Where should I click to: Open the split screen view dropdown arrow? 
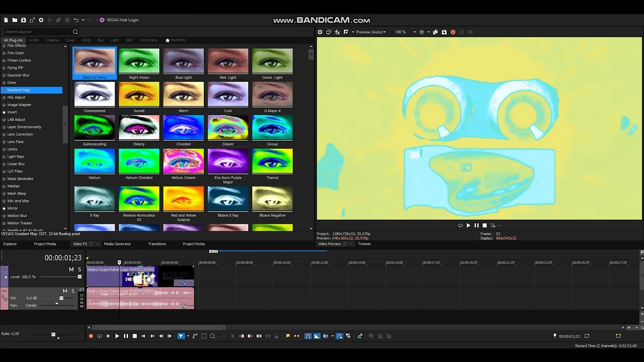click(353, 32)
